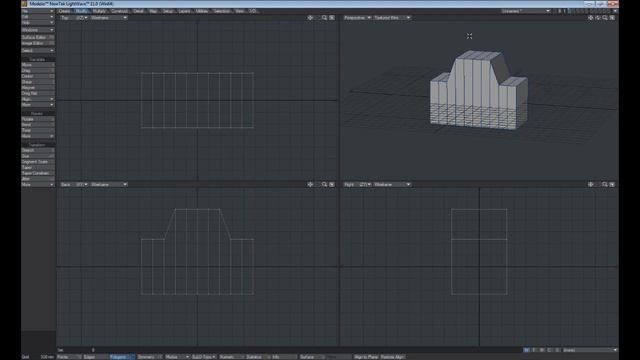Image resolution: width=640 pixels, height=360 pixels.
Task: Maximize the Perspective viewport with its corner icon
Action: 612,18
